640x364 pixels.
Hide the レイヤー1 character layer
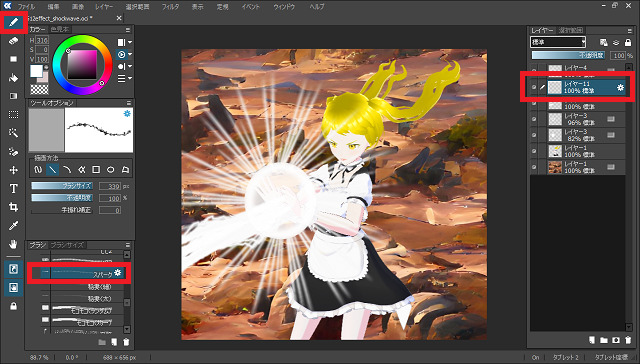534,151
